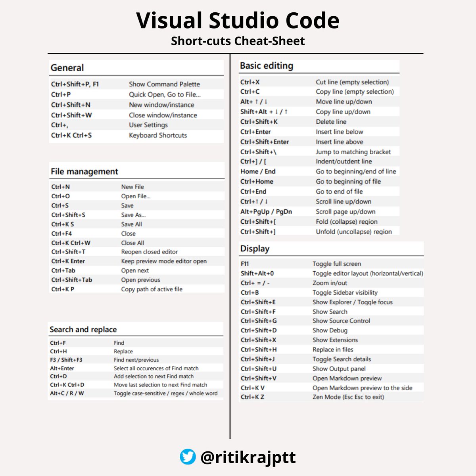
Task: Click Fold (collapse) region description
Action: 347,222
